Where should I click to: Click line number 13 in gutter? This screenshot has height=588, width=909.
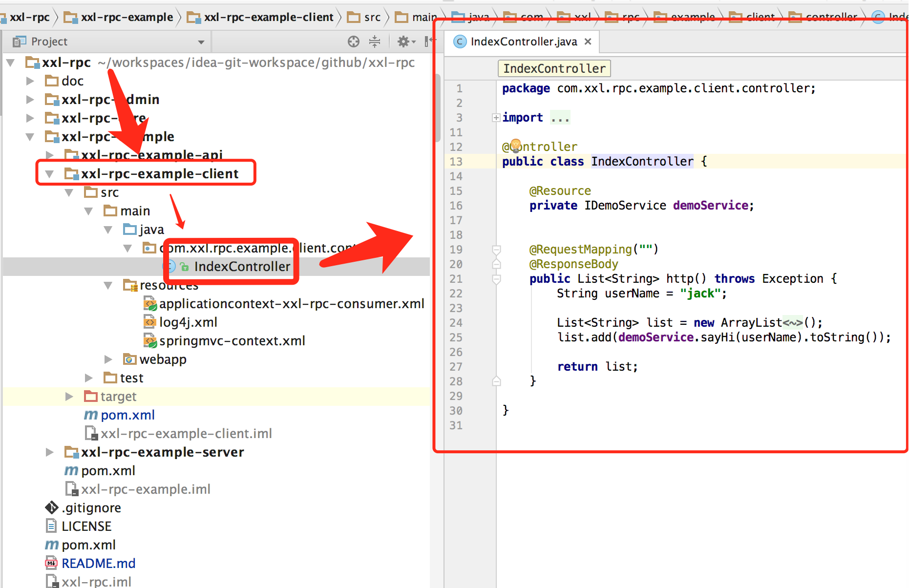(456, 162)
